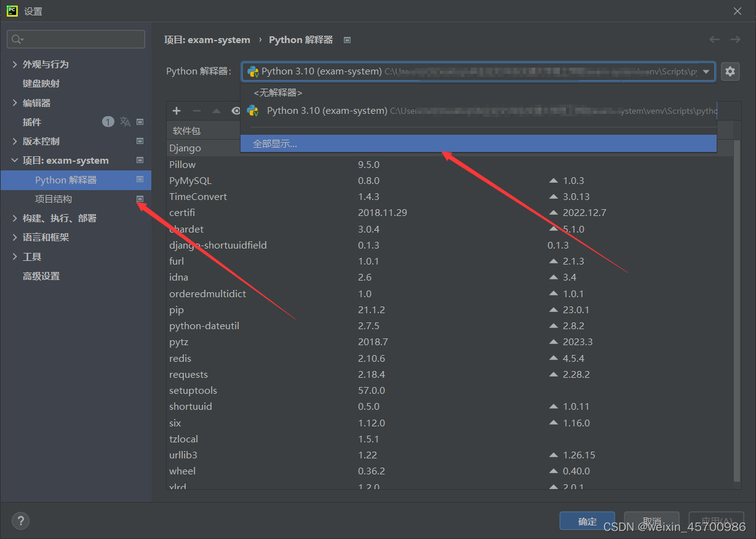Choose 全部显示... in the interpreter dropdown
The image size is (756, 539).
coord(479,143)
